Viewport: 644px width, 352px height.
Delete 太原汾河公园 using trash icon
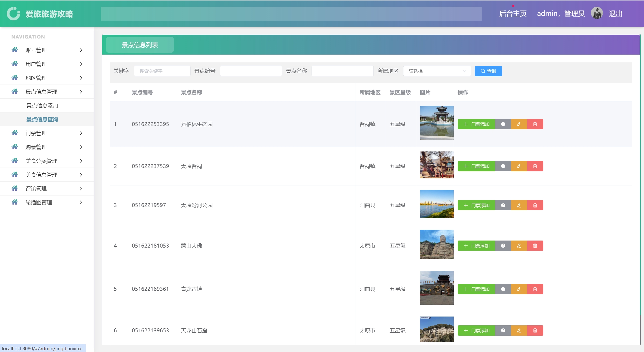[535, 205]
